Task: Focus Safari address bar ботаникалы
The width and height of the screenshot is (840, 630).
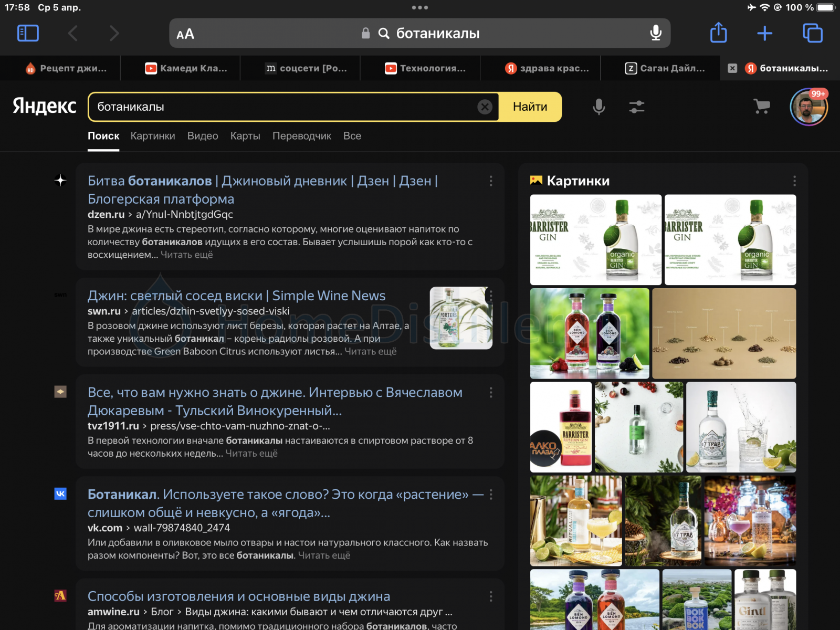Action: 419,34
